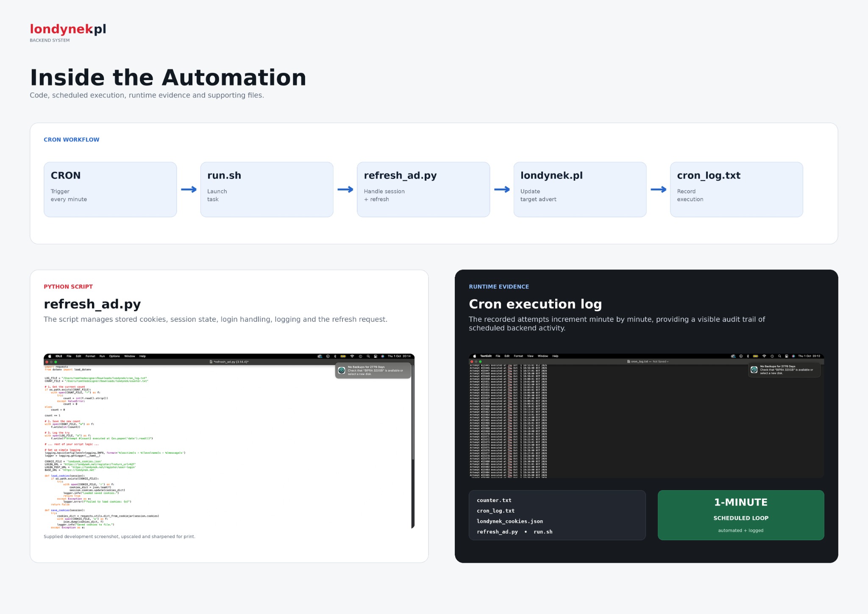
Task: Click the run.sh workflow card
Action: coord(267,190)
